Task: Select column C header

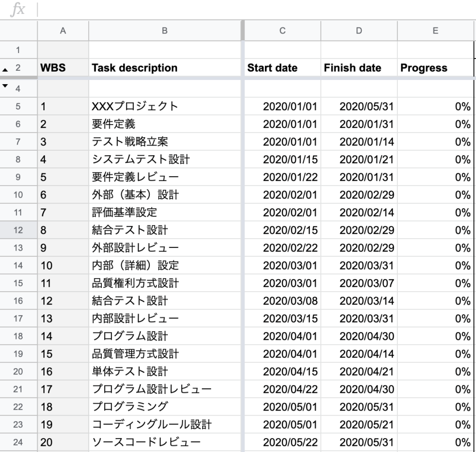Action: pyautogui.click(x=282, y=31)
